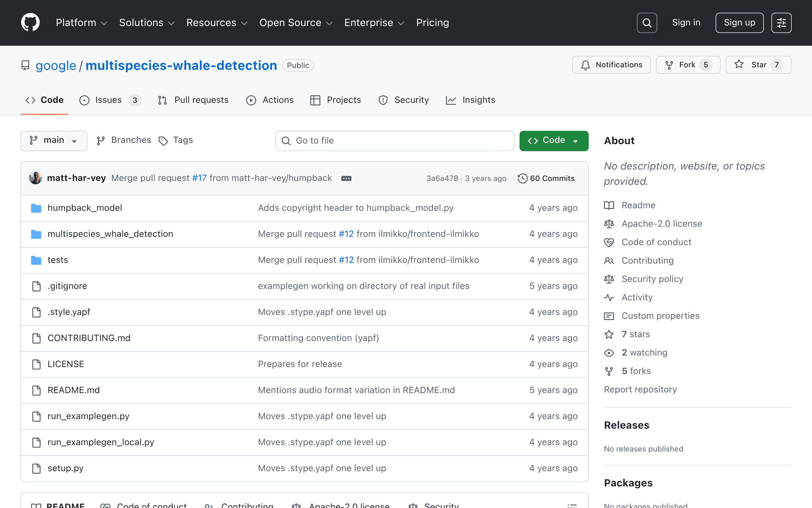812x508 pixels.
Task: Expand the Solutions menu
Action: pyautogui.click(x=147, y=23)
